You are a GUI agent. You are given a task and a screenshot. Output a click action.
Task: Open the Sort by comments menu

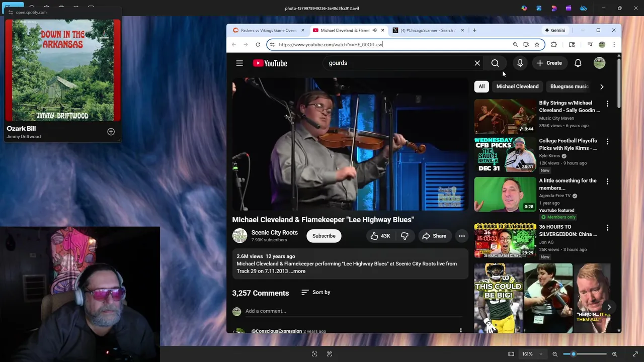click(315, 292)
